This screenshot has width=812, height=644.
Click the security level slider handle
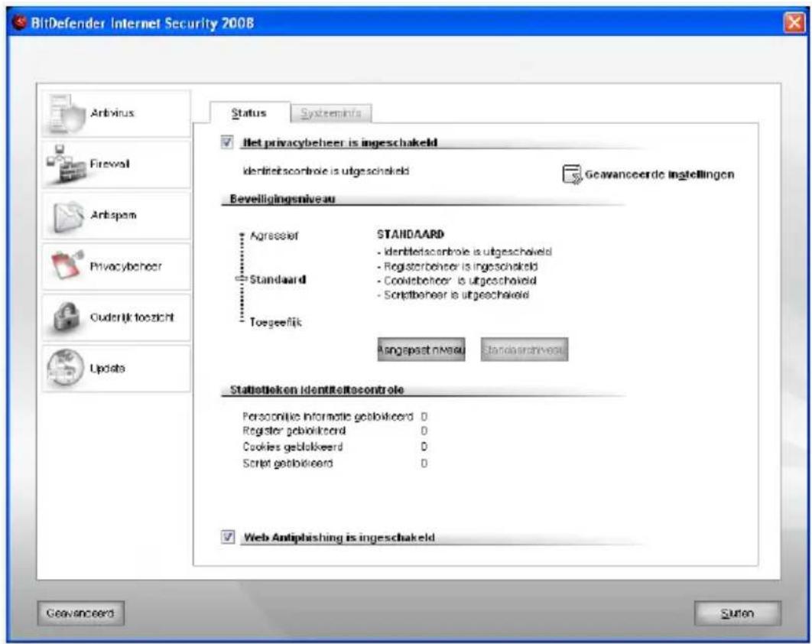point(242,278)
